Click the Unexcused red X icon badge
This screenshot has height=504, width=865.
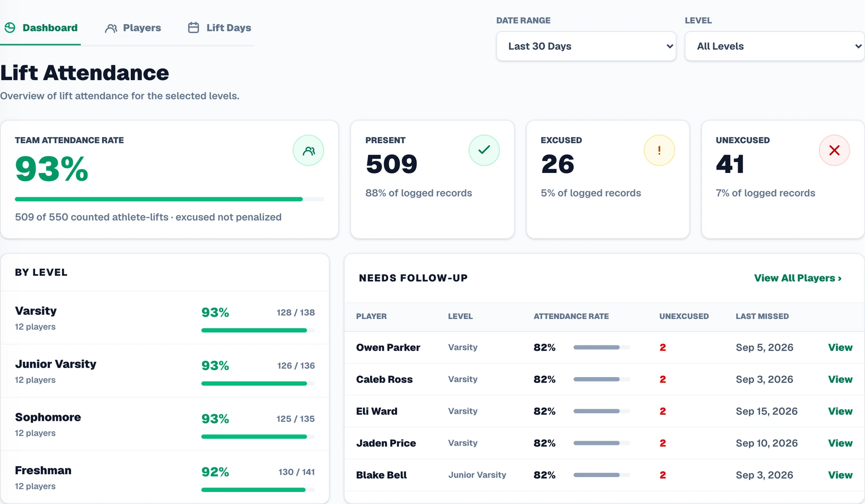pos(834,150)
